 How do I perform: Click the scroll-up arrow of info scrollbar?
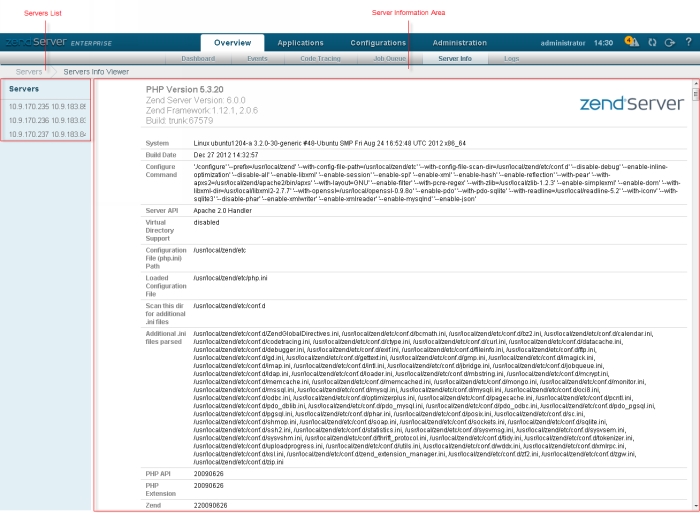(695, 85)
